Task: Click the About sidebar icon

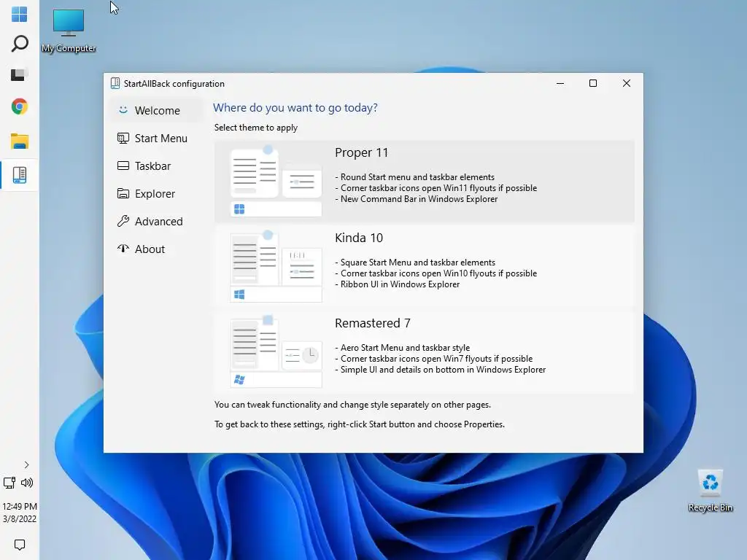Action: pos(123,248)
